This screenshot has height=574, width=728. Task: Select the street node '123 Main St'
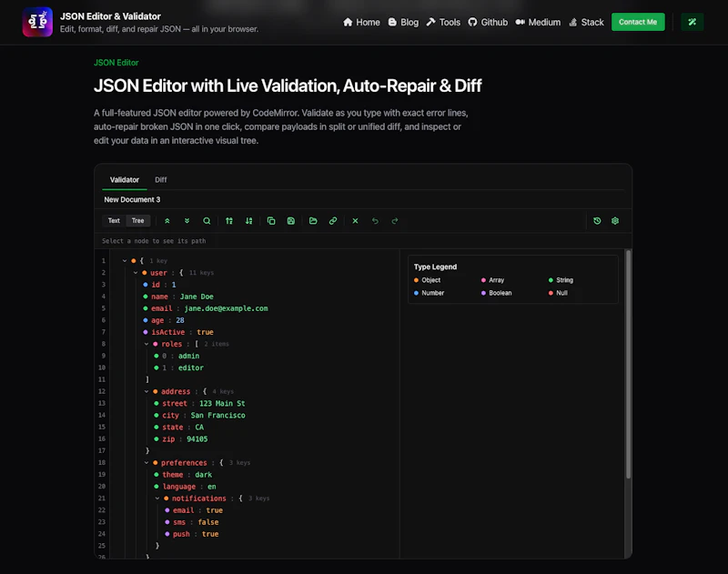199,403
